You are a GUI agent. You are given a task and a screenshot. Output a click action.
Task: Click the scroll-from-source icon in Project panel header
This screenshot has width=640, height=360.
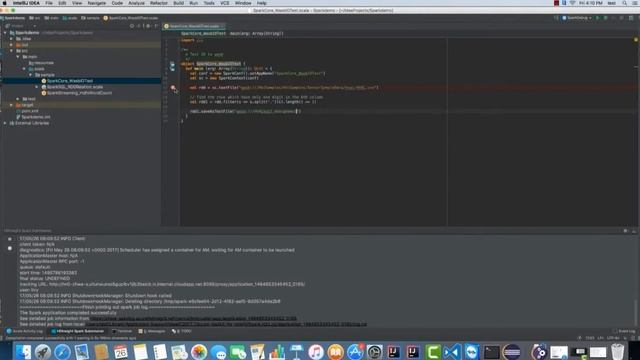132,26
